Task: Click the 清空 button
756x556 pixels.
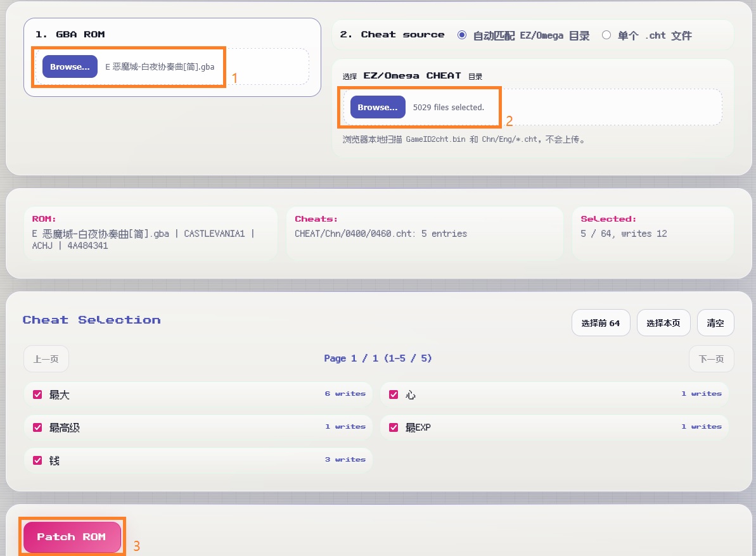Action: (715, 323)
